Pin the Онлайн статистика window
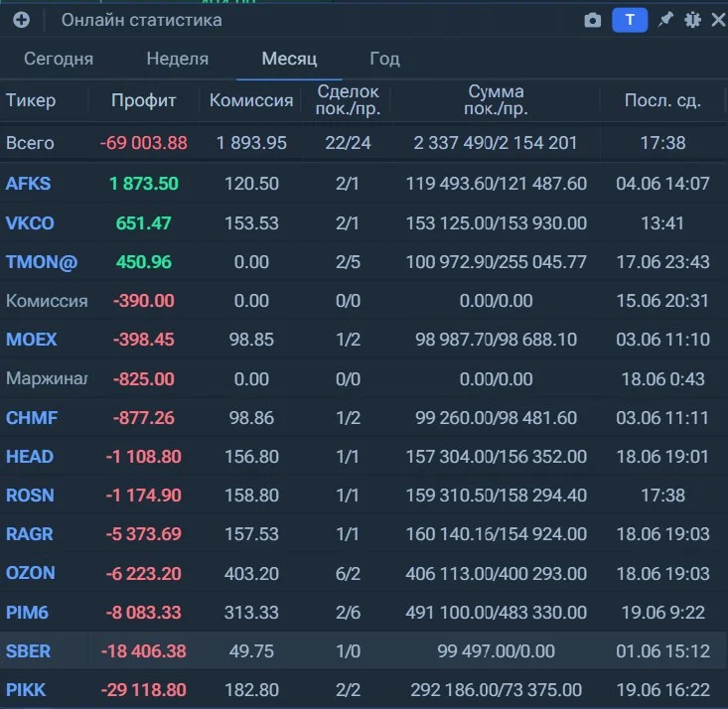 coord(665,20)
